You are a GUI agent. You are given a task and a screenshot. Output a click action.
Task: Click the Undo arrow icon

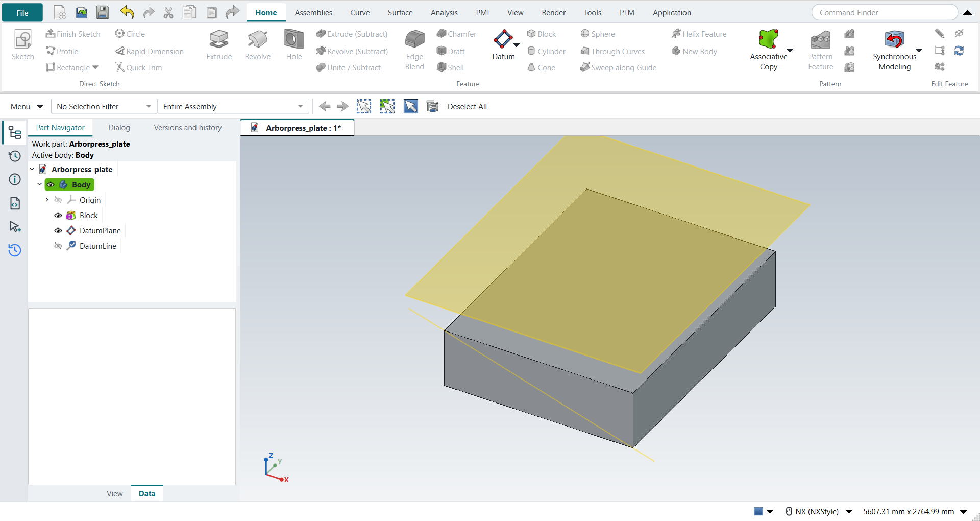click(x=127, y=13)
